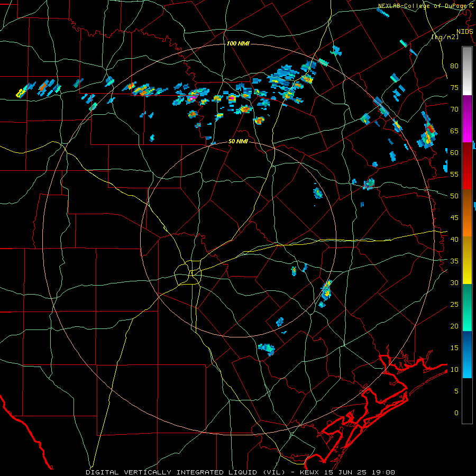
Task: Select the orange-brown segment of the color bar
Action: tap(467, 213)
